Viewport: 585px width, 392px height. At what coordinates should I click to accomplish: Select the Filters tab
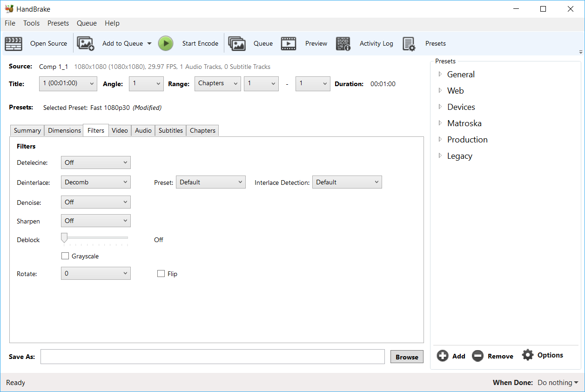[96, 130]
